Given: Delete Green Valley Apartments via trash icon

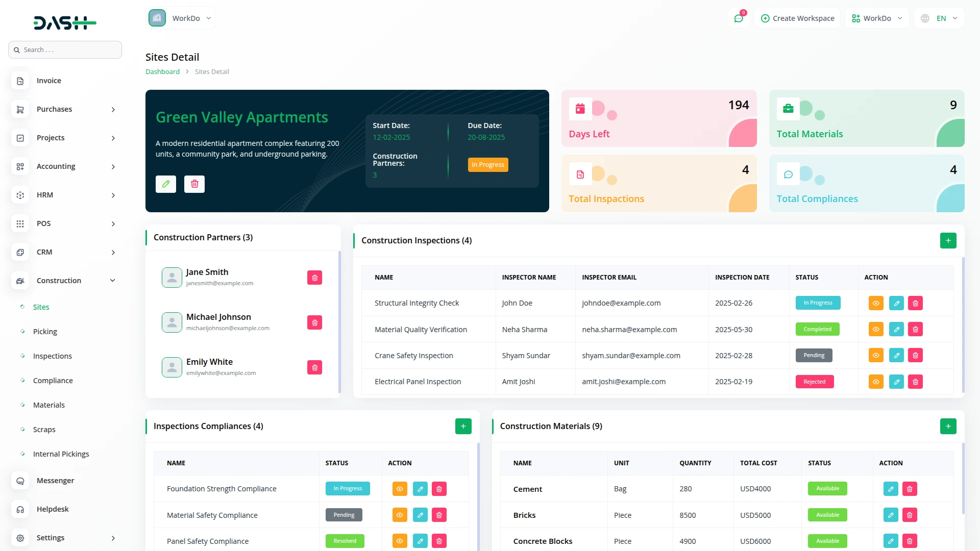Looking at the screenshot, I should 194,184.
